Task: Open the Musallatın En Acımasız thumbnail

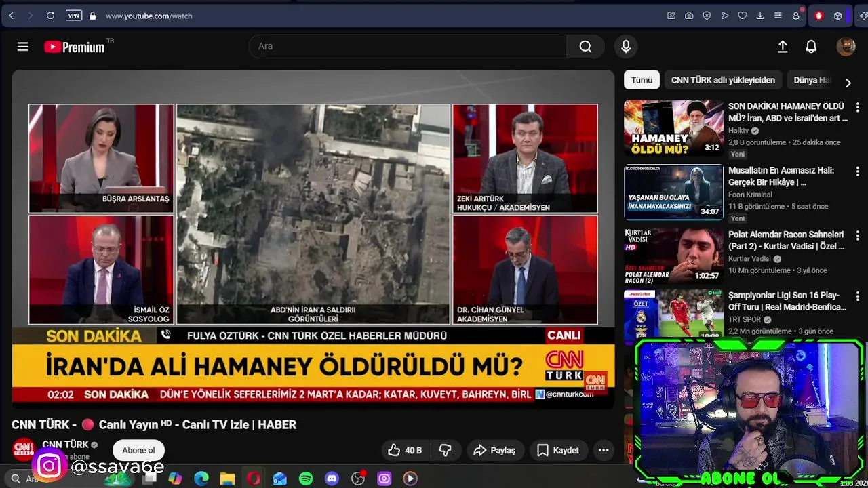Action: (x=673, y=192)
